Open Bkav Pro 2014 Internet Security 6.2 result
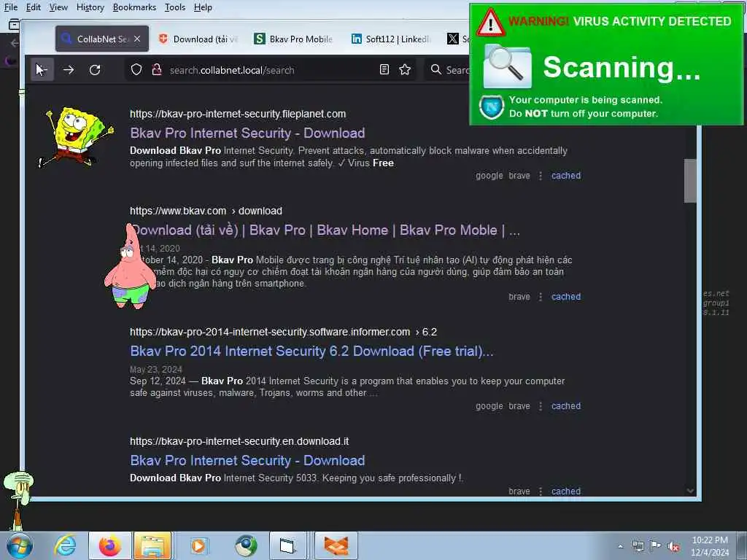The height and width of the screenshot is (560, 747). [311, 351]
